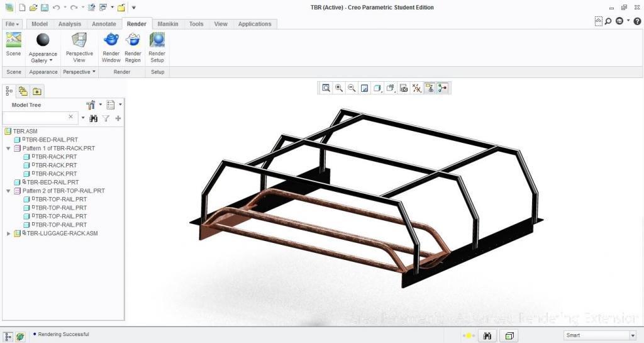This screenshot has height=343, width=644.
Task: Expand TBR-LUGGAGE-RACK.ASM node
Action: 8,233
